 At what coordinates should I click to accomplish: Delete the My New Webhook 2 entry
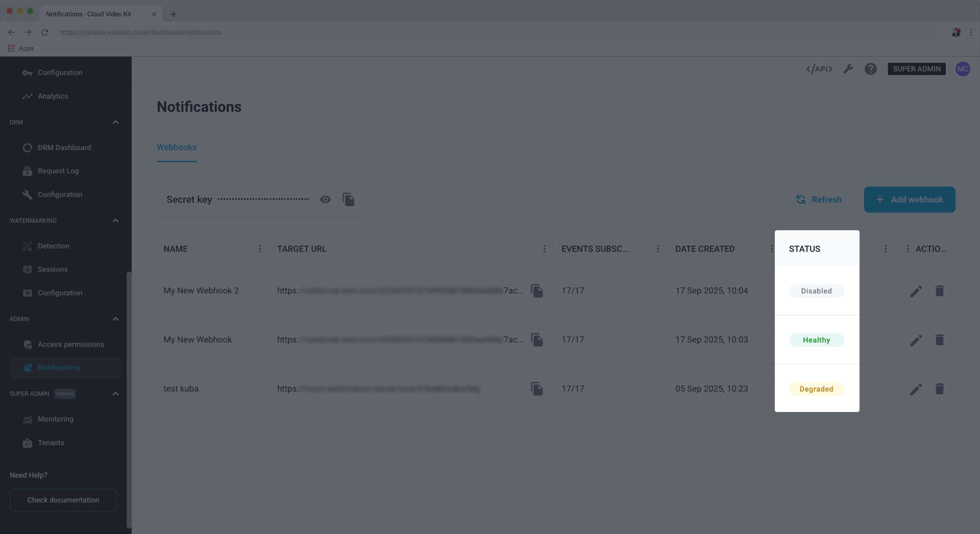pos(940,290)
